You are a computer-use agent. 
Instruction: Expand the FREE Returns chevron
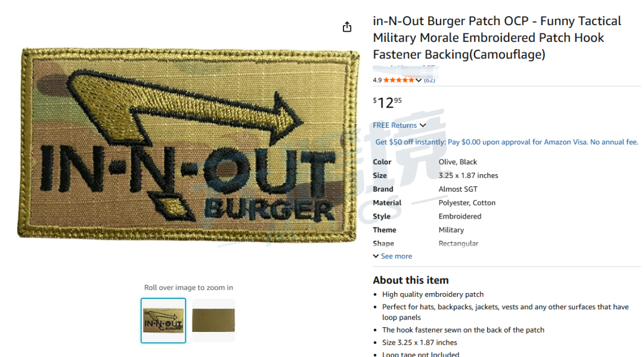pos(423,125)
